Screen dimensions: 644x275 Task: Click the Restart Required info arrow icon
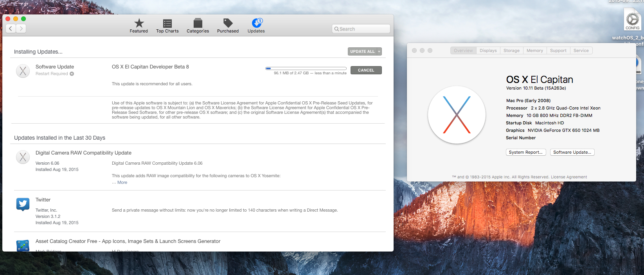[72, 74]
